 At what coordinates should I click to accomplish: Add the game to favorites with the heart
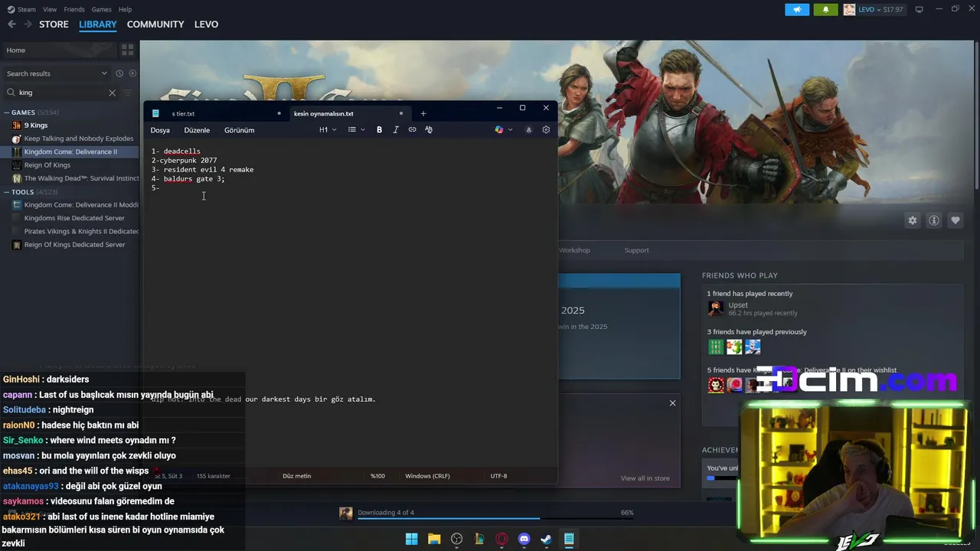coord(955,220)
